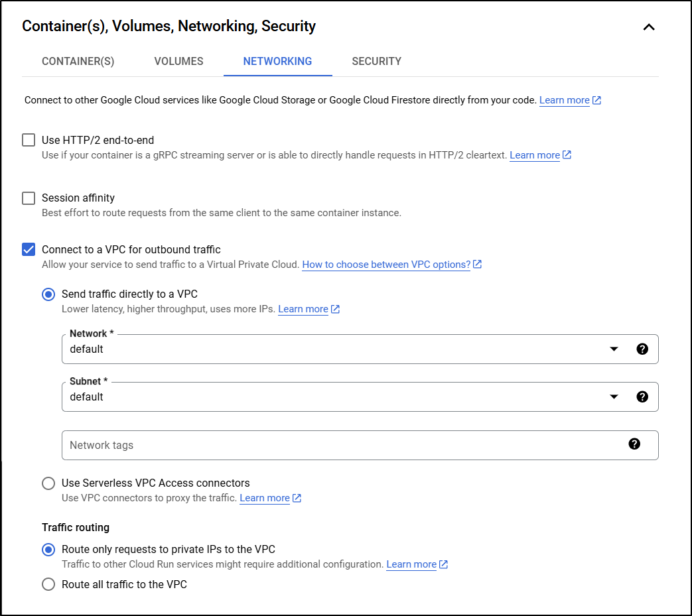Screen dimensions: 692x616
Task: Click the Subnet dropdown arrow
Action: tap(614, 397)
